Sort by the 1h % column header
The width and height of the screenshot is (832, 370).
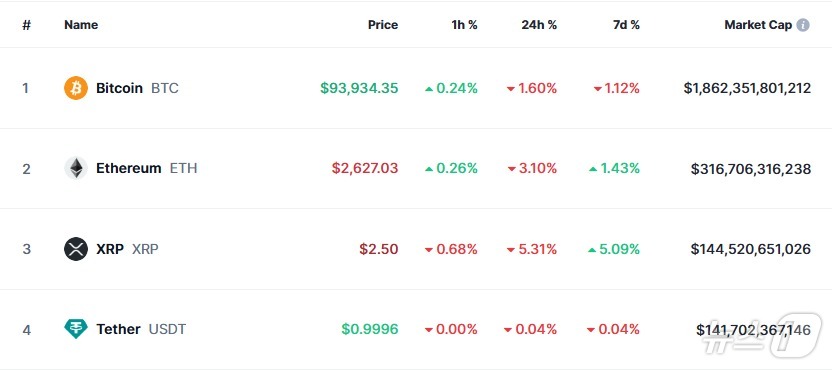point(464,25)
